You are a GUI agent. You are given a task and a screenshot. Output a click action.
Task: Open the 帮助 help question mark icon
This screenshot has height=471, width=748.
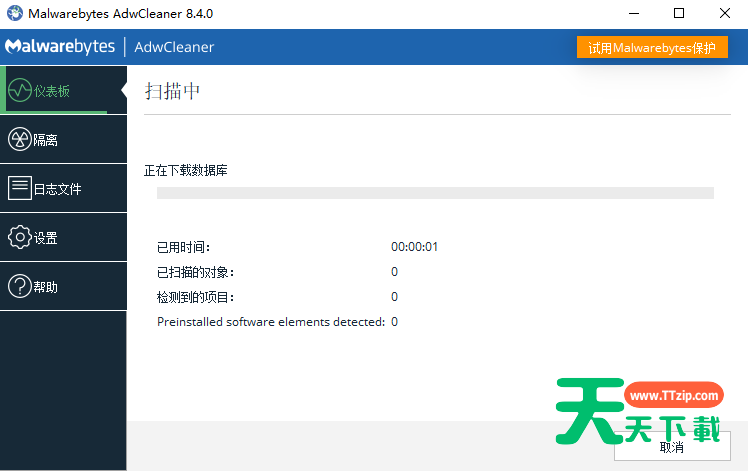(x=20, y=286)
